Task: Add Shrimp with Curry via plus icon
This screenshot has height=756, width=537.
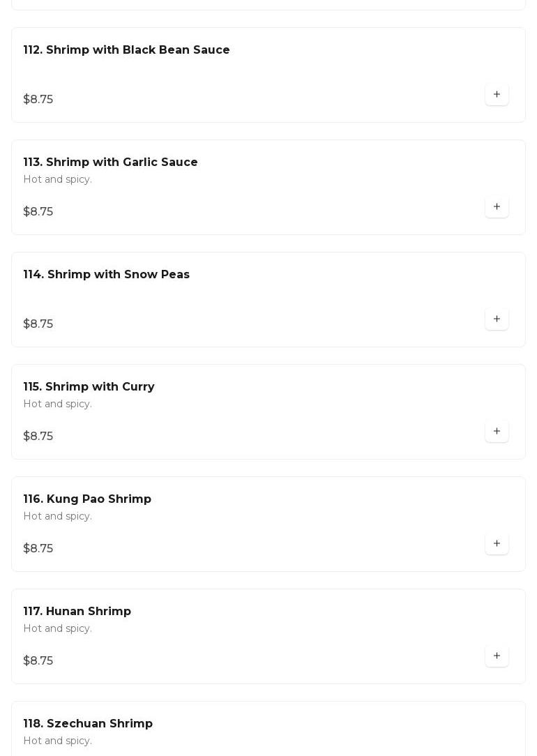Action: 497,431
